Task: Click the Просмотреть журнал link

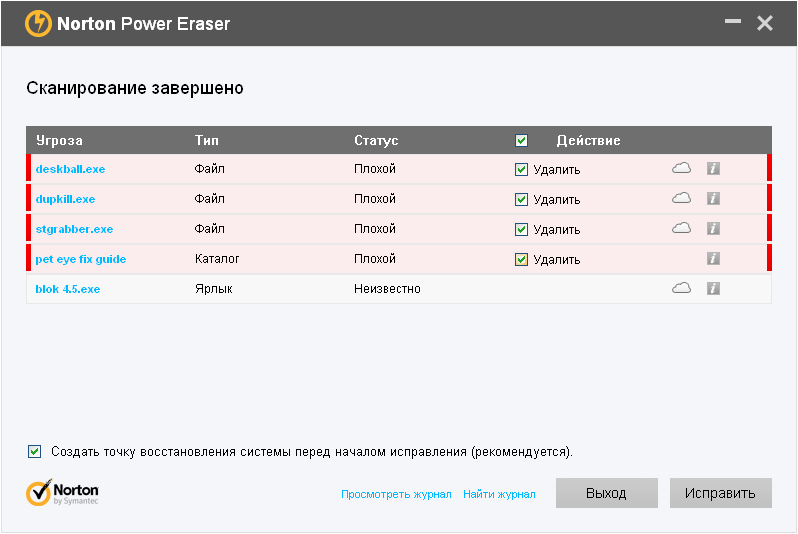Action: point(396,494)
